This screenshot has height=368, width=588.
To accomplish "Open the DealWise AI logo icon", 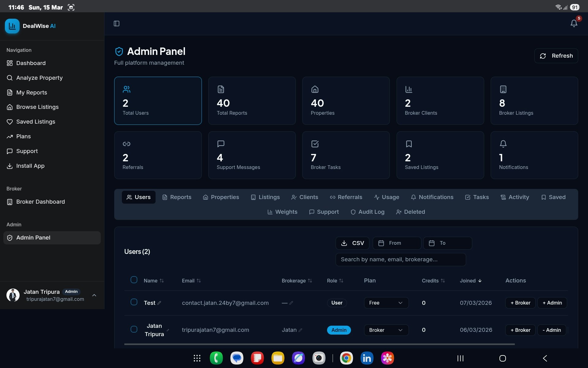I will tap(12, 26).
